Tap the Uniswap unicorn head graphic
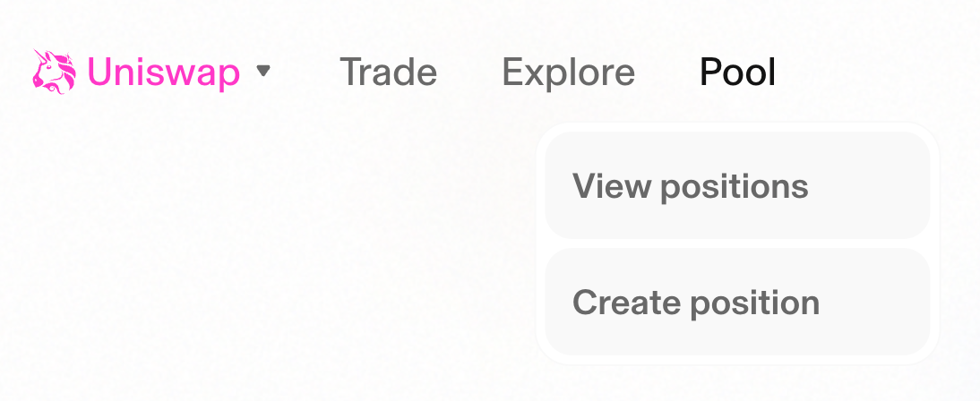 coord(55,72)
